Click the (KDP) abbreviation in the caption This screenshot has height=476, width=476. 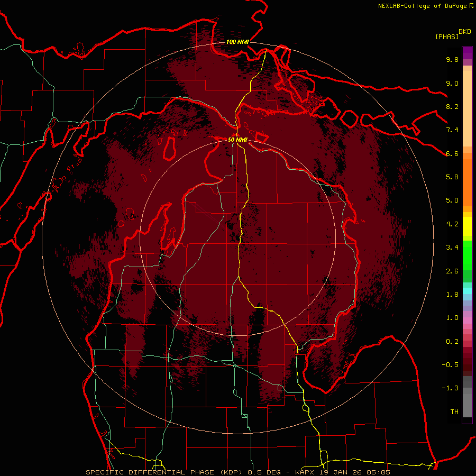point(232,472)
